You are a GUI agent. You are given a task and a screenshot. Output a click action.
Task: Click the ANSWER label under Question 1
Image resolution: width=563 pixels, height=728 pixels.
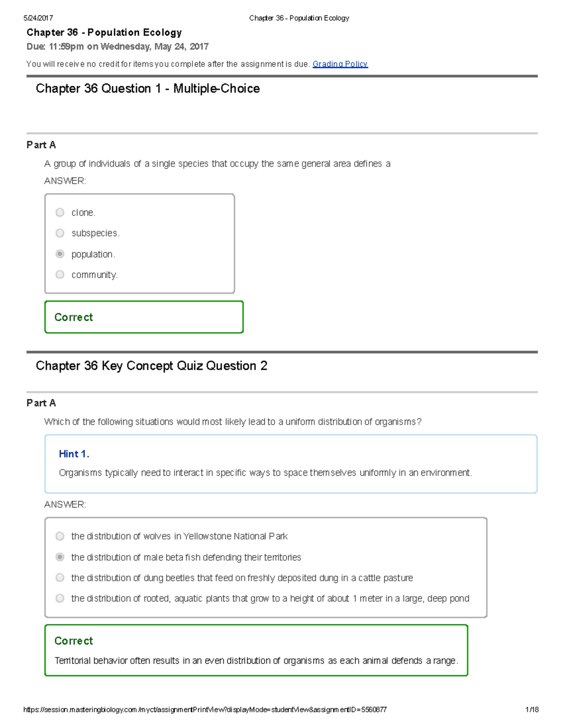click(65, 180)
